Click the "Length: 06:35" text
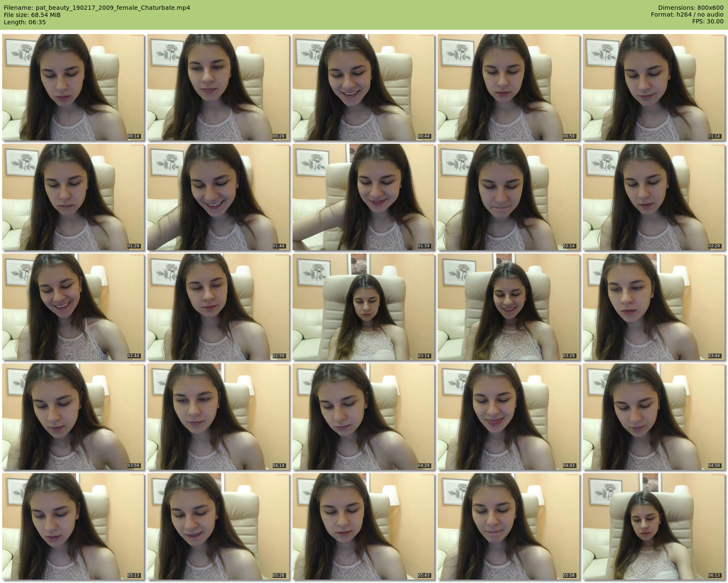The image size is (728, 583). 25,22
